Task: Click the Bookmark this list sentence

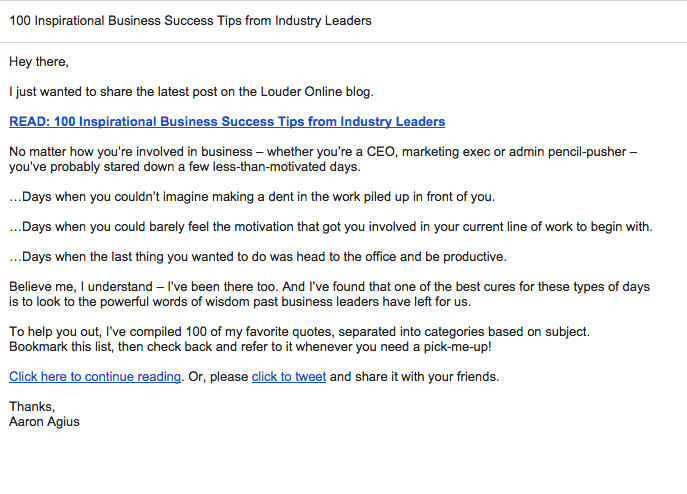Action: (x=250, y=347)
